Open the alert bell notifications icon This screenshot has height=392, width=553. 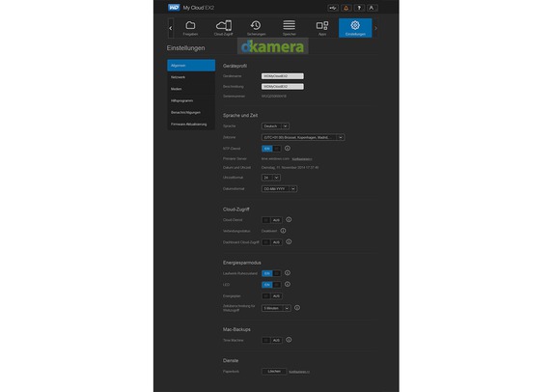(346, 8)
